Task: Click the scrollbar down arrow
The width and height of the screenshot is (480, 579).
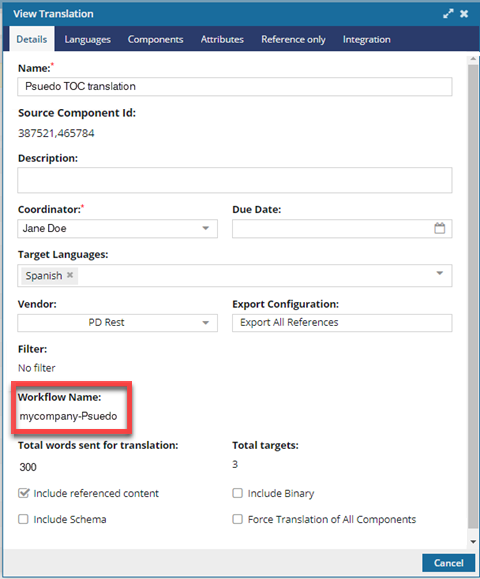Action: point(473,542)
